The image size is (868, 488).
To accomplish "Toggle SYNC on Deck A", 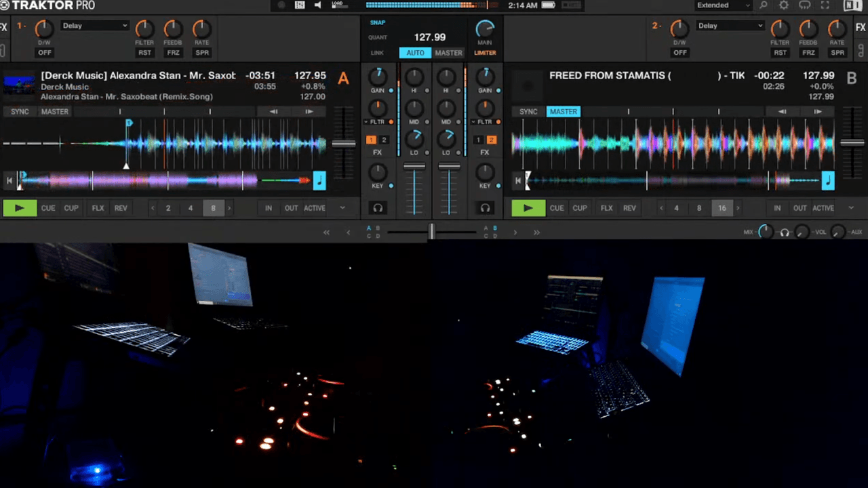I will (x=20, y=111).
